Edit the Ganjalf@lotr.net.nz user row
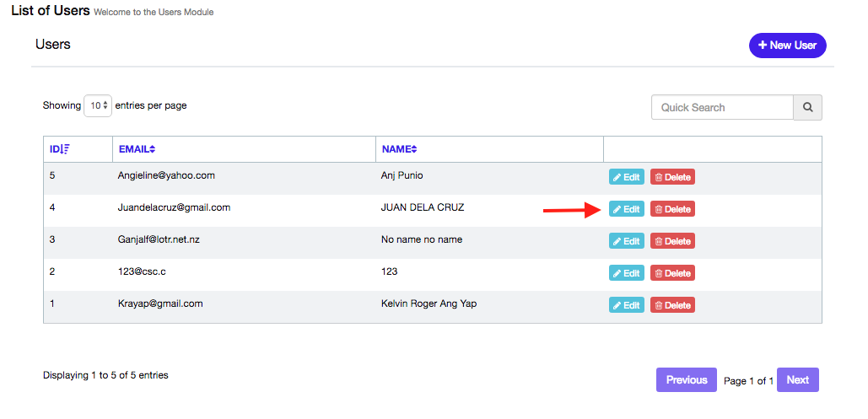868x419 pixels. pyautogui.click(x=626, y=241)
